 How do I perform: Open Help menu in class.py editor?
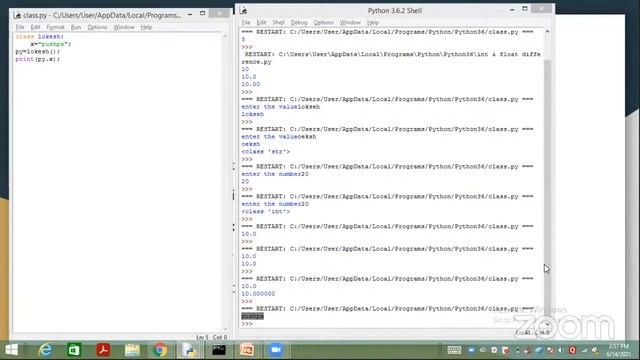tap(146, 27)
